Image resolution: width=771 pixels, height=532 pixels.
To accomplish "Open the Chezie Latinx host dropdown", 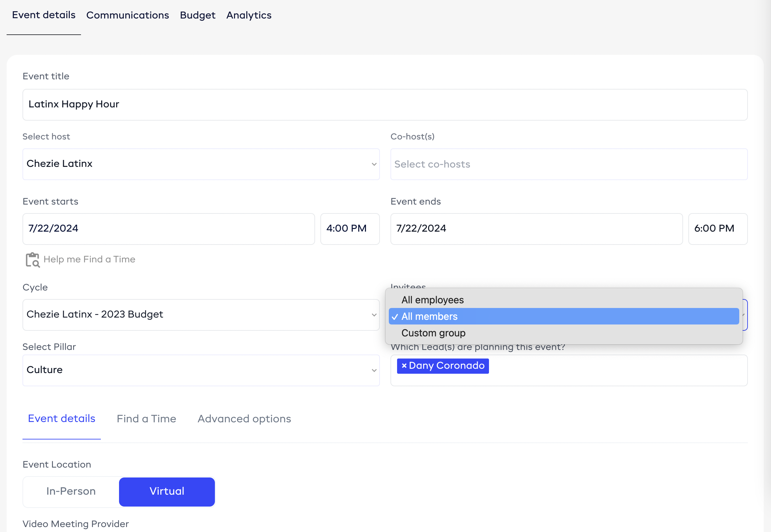I will (x=200, y=164).
